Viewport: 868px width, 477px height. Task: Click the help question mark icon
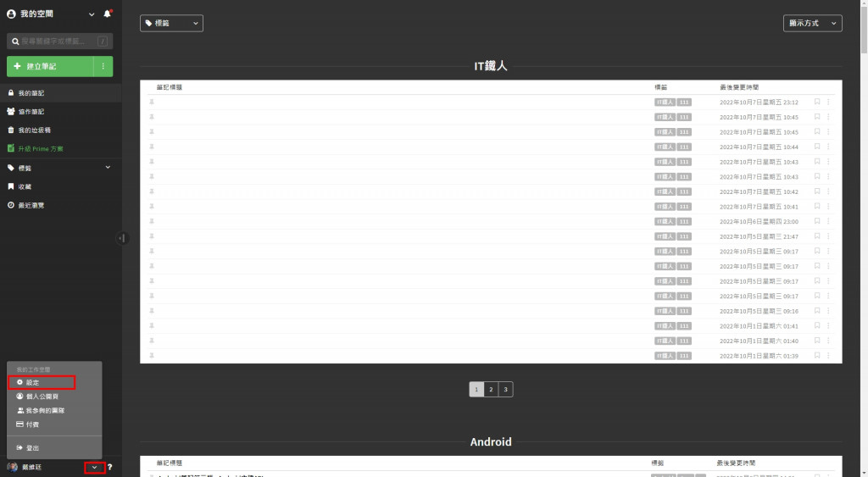point(109,467)
